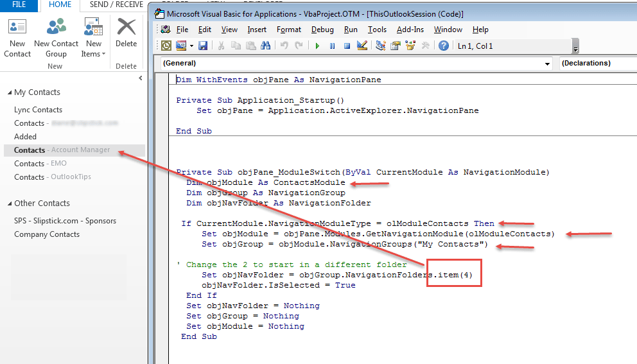
Task: Click the Break pause icon
Action: (333, 46)
